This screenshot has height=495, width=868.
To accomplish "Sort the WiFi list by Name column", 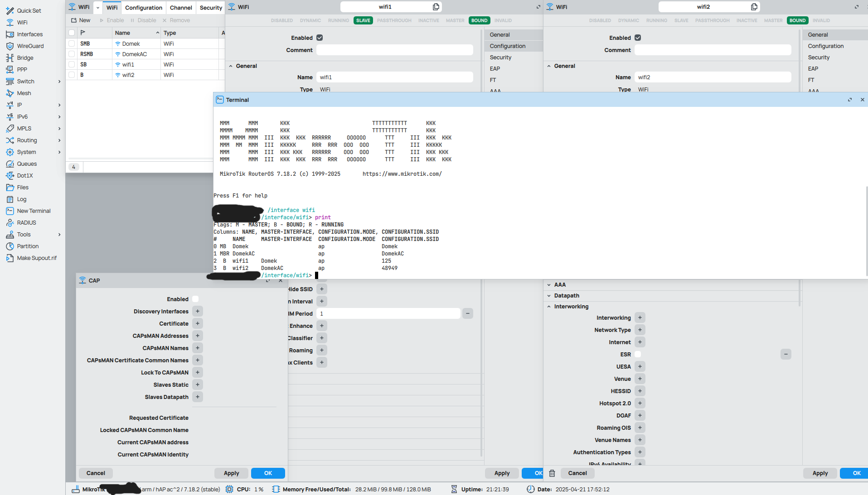I will [136, 33].
